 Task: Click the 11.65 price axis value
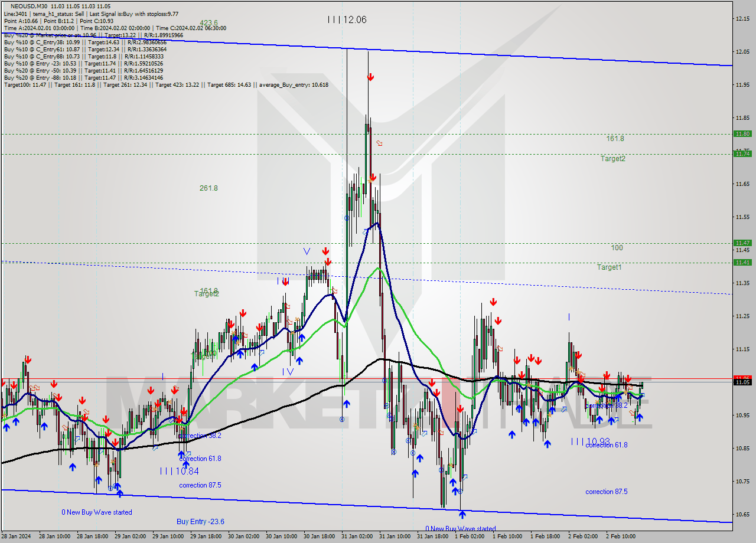[x=742, y=184]
